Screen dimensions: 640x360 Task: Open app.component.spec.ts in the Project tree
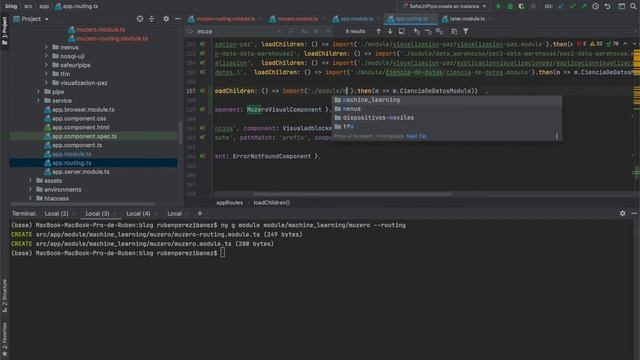click(84, 136)
